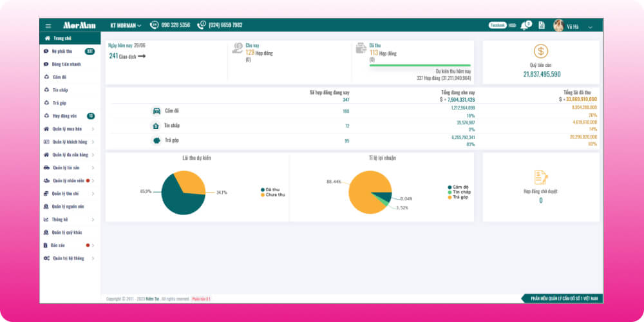
Task: Click the Hợp đồng chờ duyệt contract icon
Action: coord(541,177)
